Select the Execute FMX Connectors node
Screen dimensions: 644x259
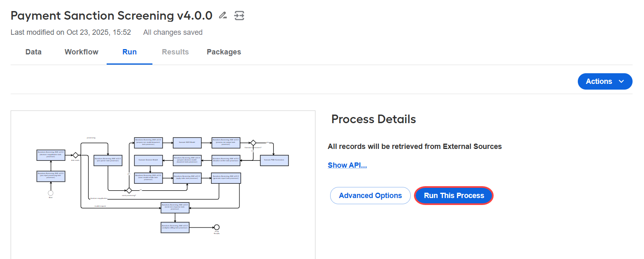click(274, 160)
